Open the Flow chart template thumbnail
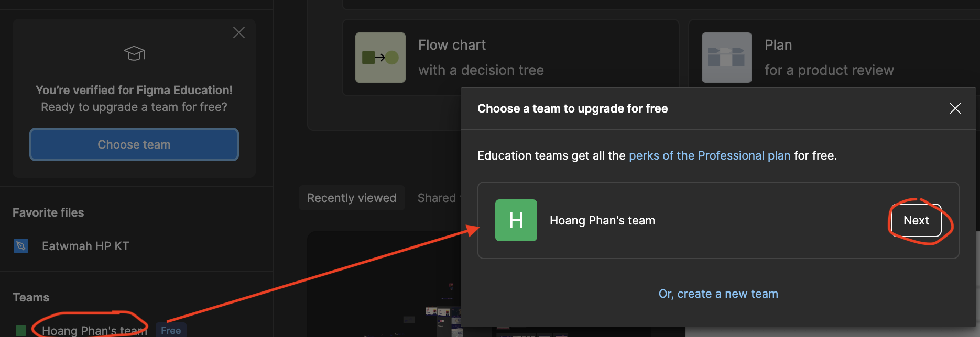 380,58
